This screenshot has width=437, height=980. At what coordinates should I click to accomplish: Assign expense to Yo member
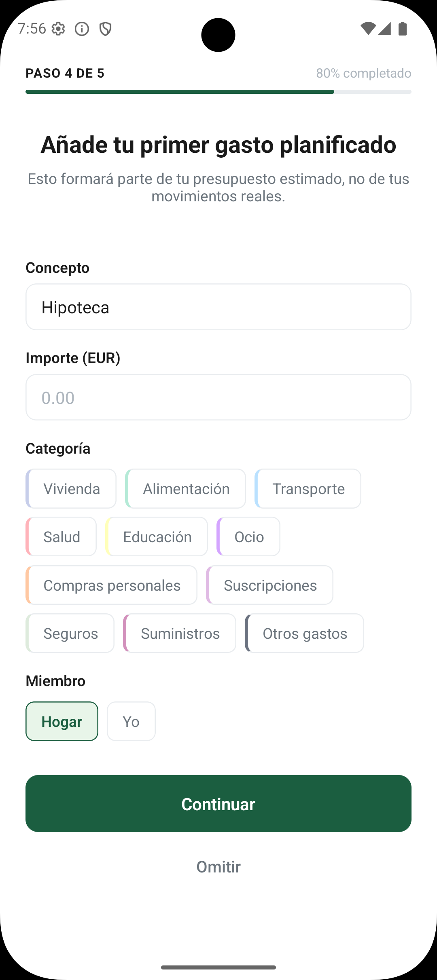pyautogui.click(x=131, y=721)
